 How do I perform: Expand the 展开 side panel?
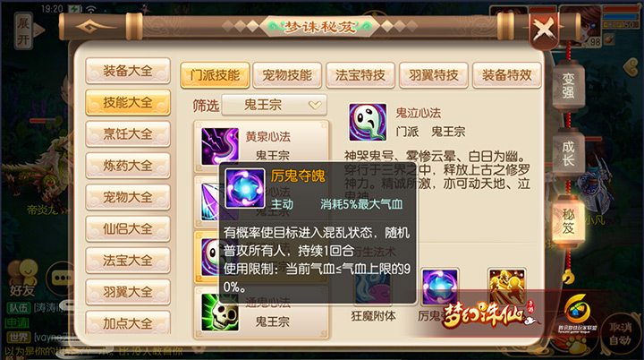pyautogui.click(x=24, y=31)
